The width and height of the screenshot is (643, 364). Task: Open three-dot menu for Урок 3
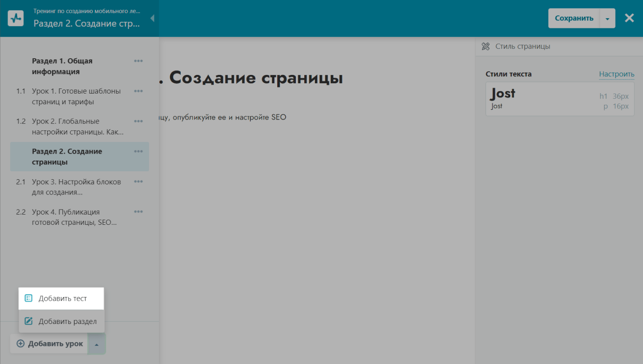click(138, 182)
